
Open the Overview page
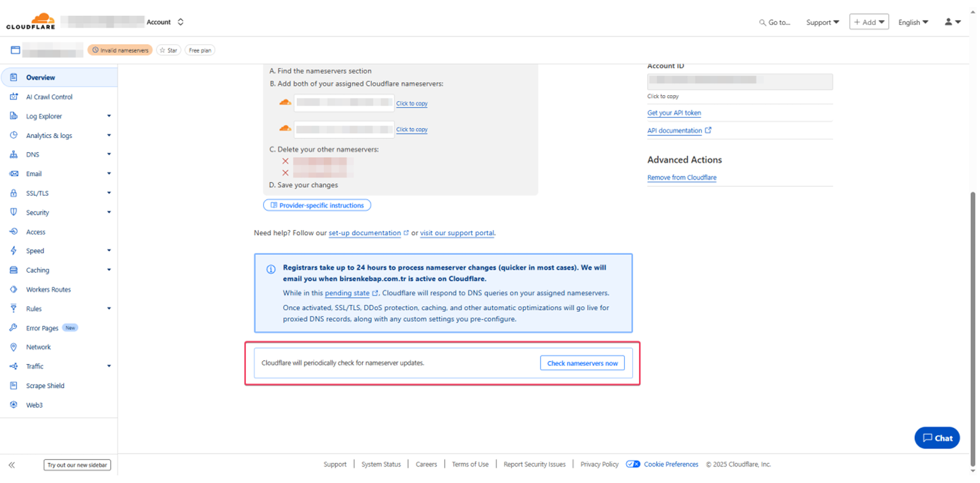point(59,77)
